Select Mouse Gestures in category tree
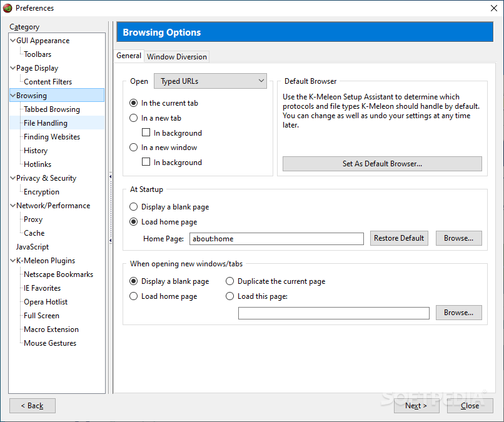This screenshot has height=422, width=504. coord(50,343)
